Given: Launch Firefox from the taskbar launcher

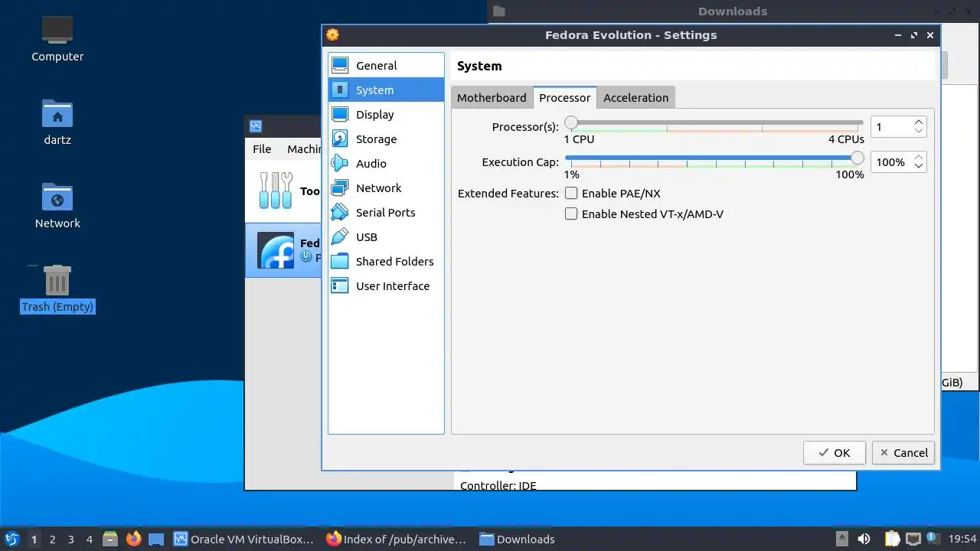Looking at the screenshot, I should tap(134, 539).
